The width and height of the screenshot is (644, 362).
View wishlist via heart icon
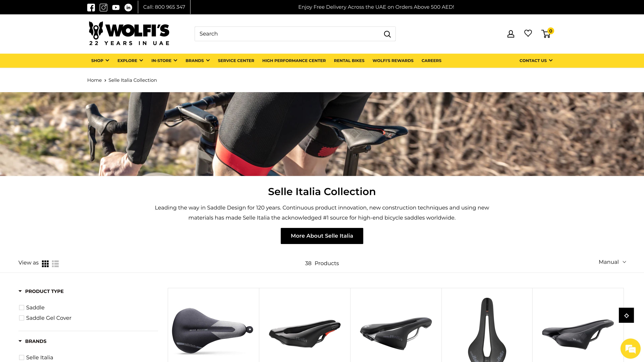528,33
